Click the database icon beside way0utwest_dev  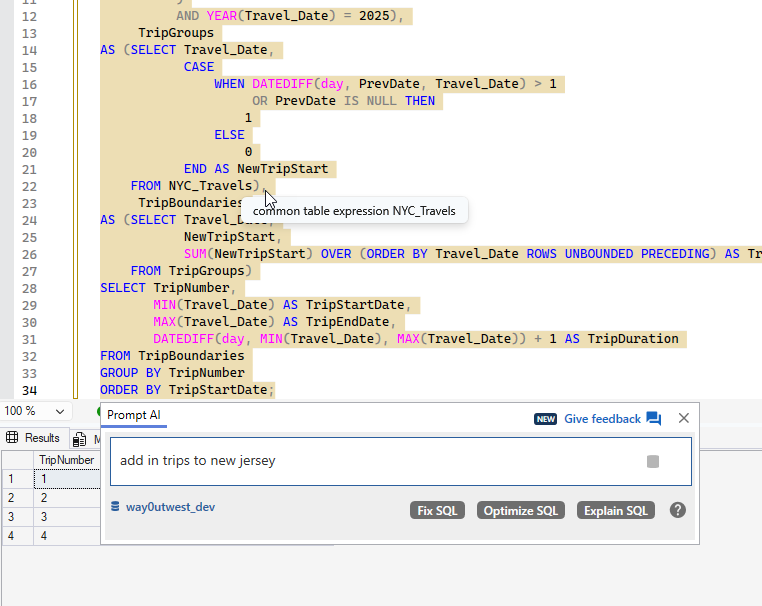point(116,508)
